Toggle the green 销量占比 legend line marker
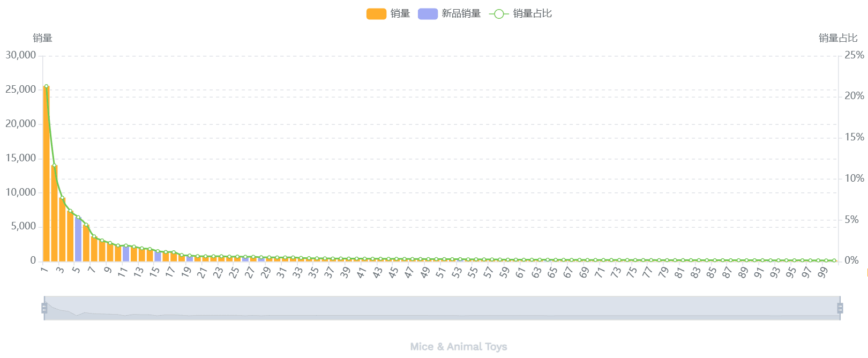 498,14
